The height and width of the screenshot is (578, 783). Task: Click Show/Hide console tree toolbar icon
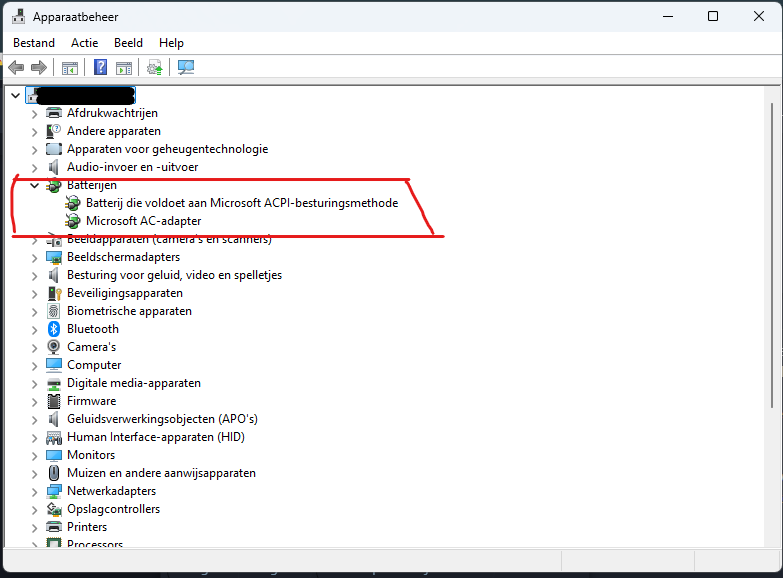pyautogui.click(x=69, y=67)
